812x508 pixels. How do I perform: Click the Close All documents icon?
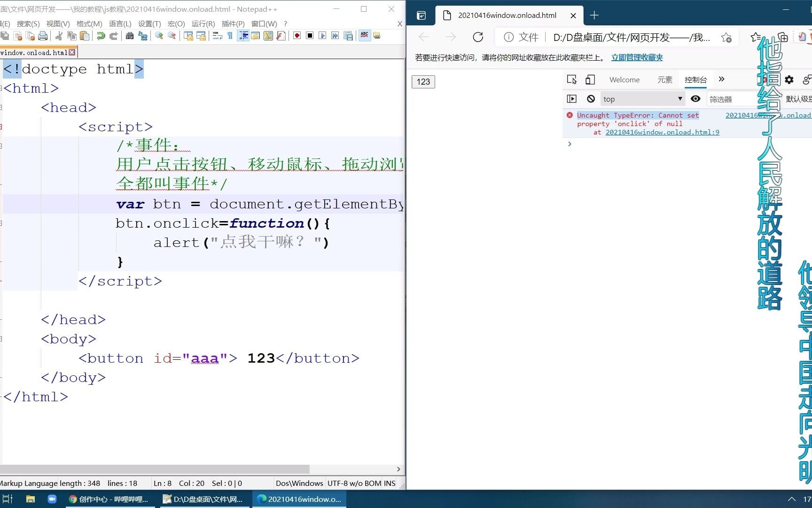(31, 36)
